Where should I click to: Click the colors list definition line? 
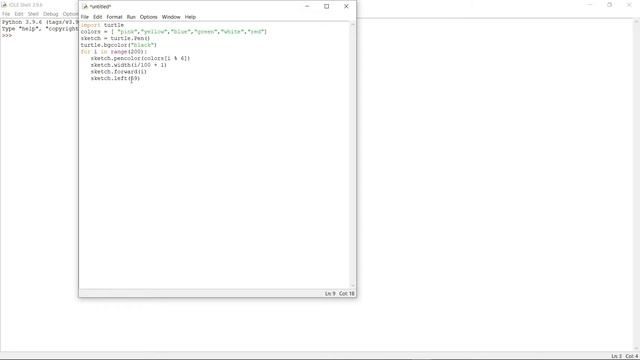173,31
